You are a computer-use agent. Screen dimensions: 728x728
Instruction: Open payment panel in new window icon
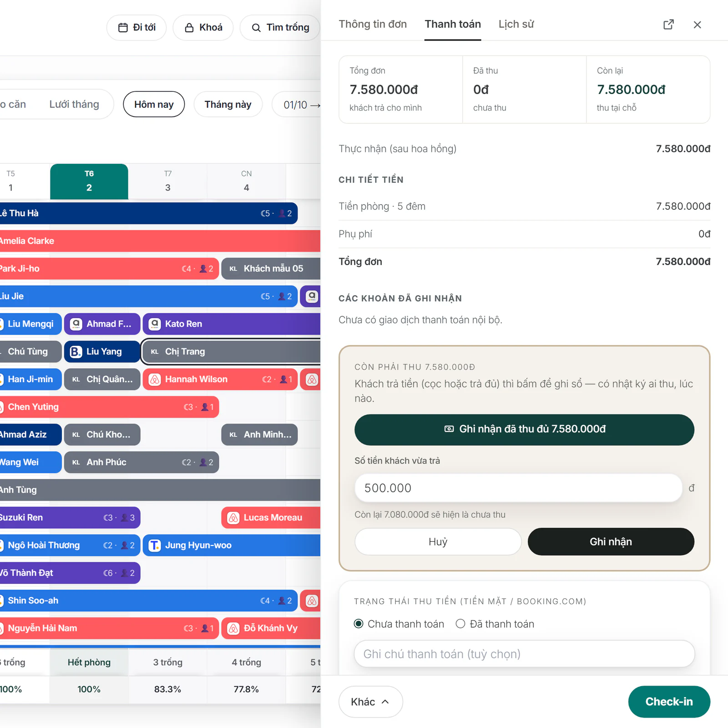pos(668,25)
